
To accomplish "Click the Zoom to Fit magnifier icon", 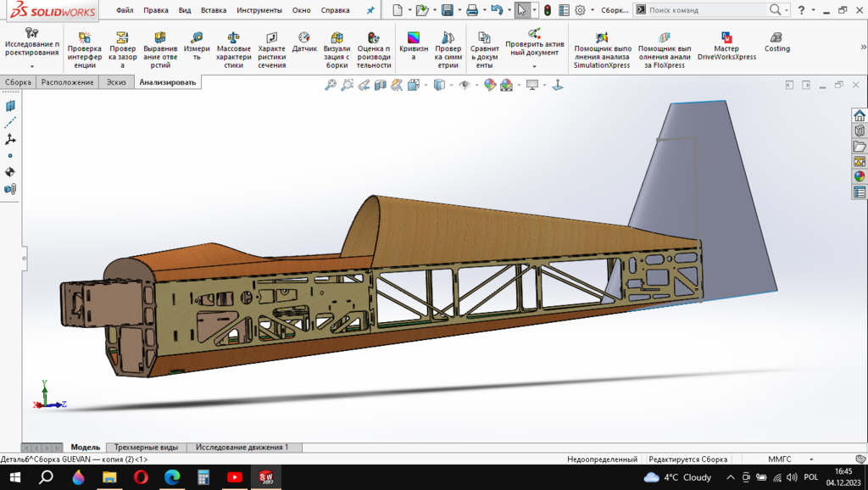I will pos(331,85).
